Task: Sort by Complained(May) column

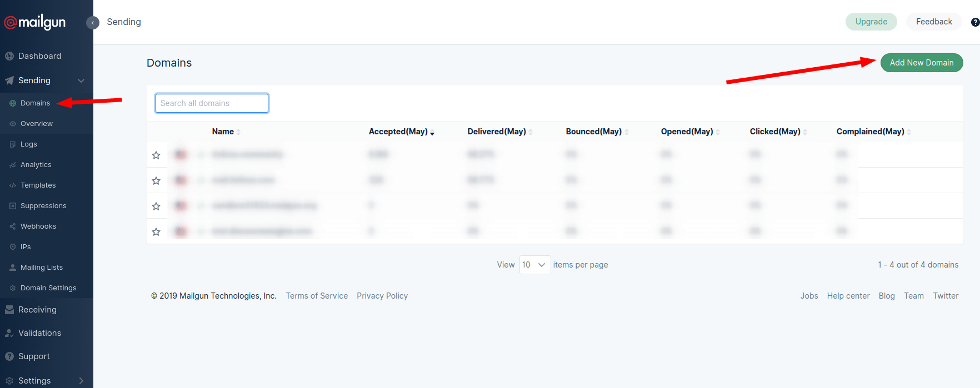Action: point(874,132)
